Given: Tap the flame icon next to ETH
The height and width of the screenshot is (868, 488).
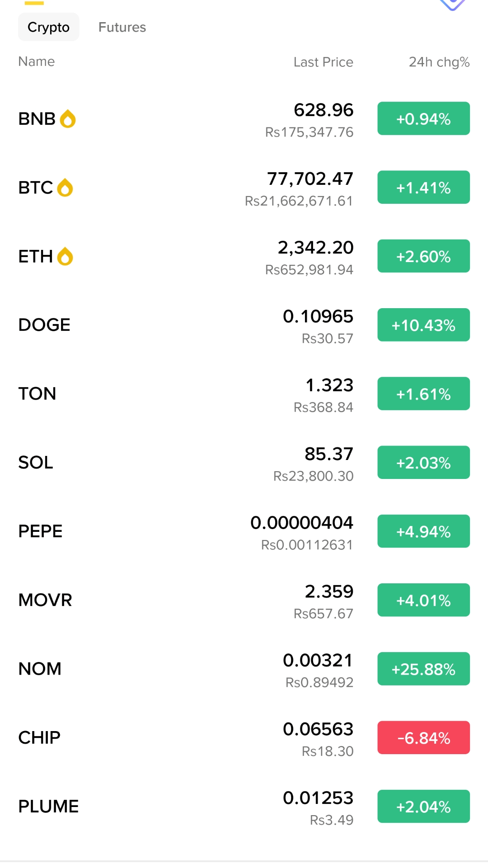Looking at the screenshot, I should 65,256.
